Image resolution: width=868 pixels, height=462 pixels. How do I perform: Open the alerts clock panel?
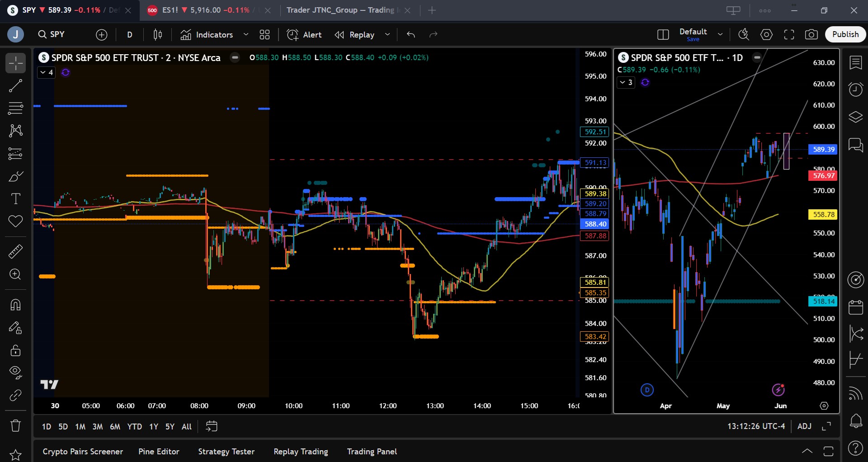click(855, 90)
